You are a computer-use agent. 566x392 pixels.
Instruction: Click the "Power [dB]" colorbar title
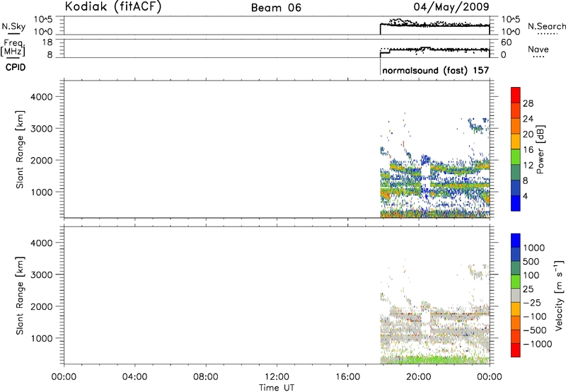click(x=540, y=149)
